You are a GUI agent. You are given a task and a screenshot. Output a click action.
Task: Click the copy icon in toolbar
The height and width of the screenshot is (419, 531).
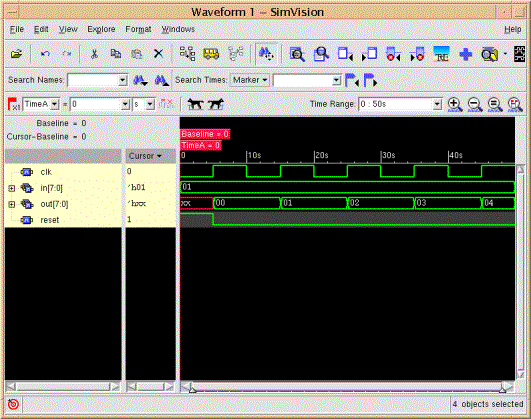tap(115, 54)
